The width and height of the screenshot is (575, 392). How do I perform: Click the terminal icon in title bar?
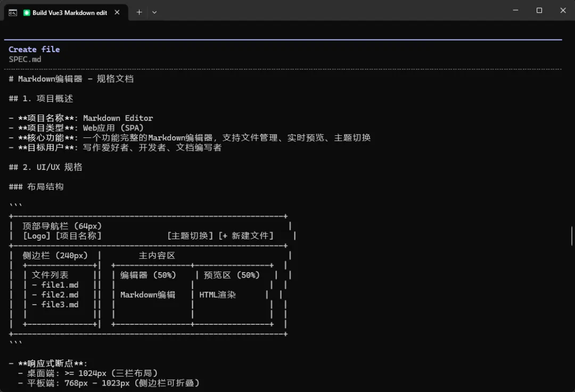coord(13,13)
